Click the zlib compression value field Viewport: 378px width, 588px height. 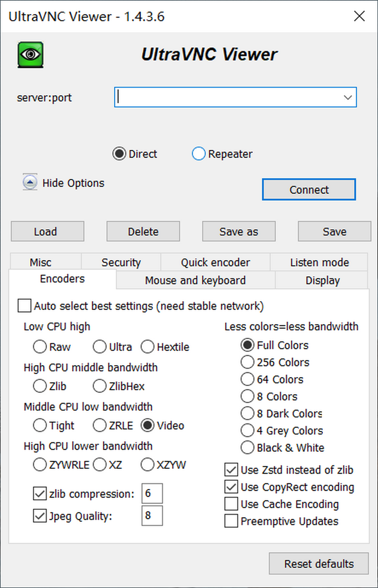152,493
